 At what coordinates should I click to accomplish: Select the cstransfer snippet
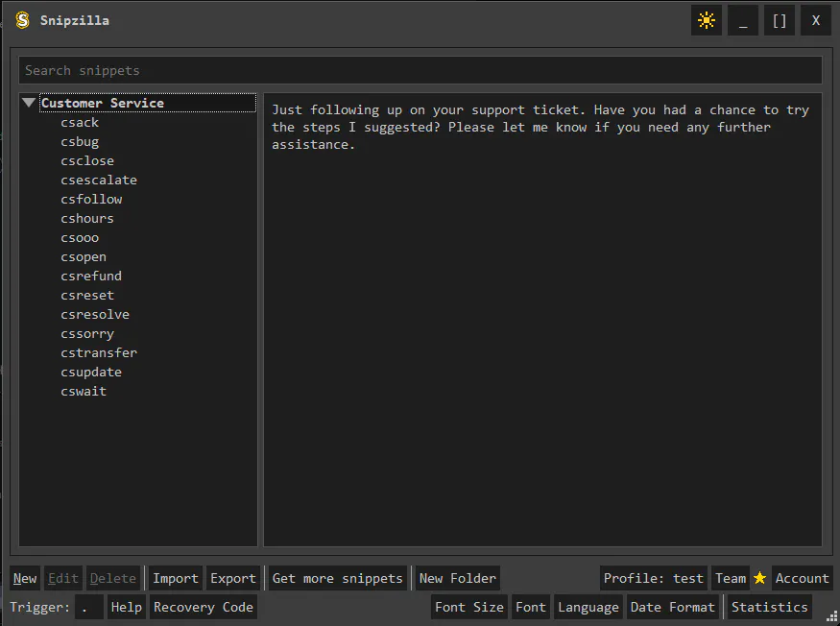tap(99, 352)
